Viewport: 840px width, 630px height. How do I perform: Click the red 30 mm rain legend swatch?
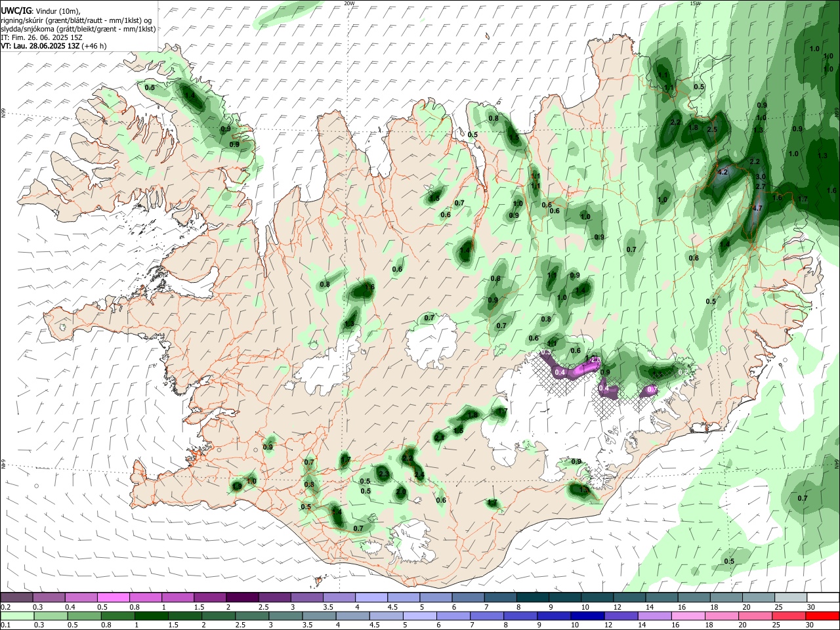click(823, 616)
